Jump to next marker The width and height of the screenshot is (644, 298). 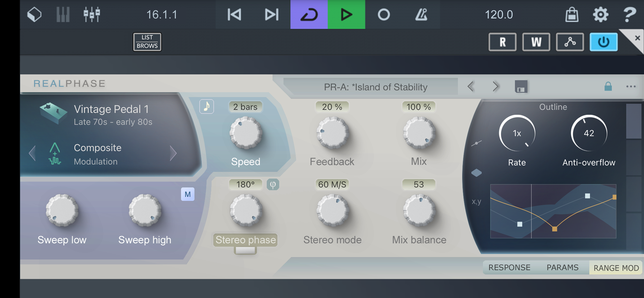coord(271,15)
